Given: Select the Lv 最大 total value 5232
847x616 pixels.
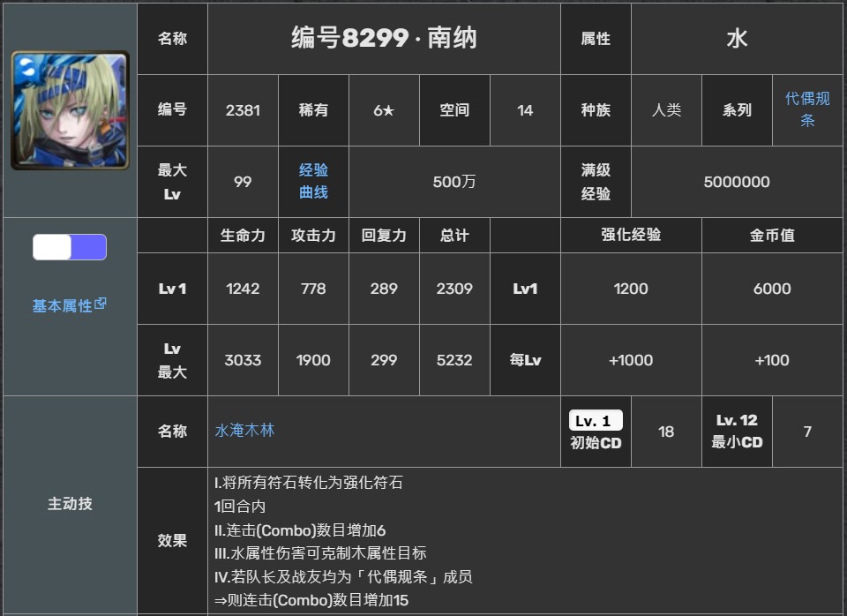Looking at the screenshot, I should click(x=454, y=360).
